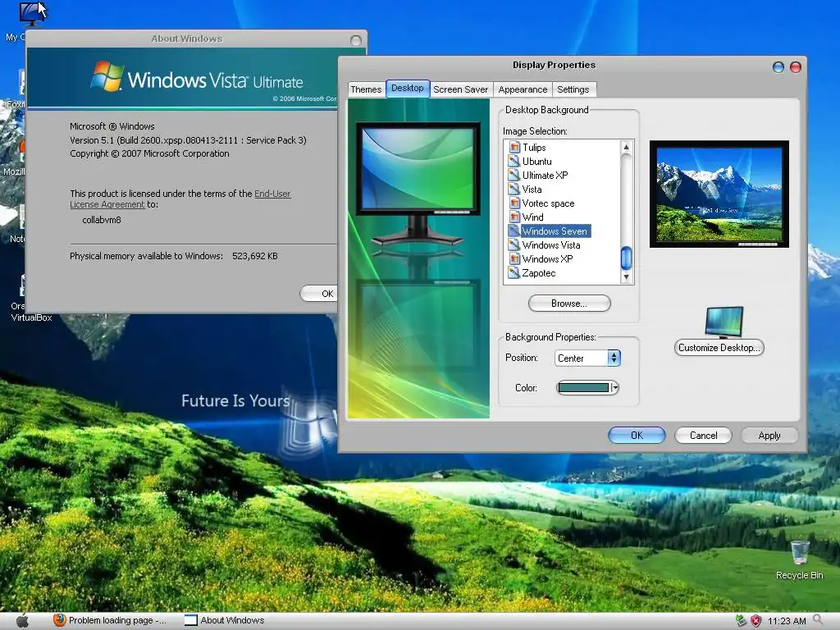
Task: Click the magnifier icon in the tray
Action: pos(818,620)
